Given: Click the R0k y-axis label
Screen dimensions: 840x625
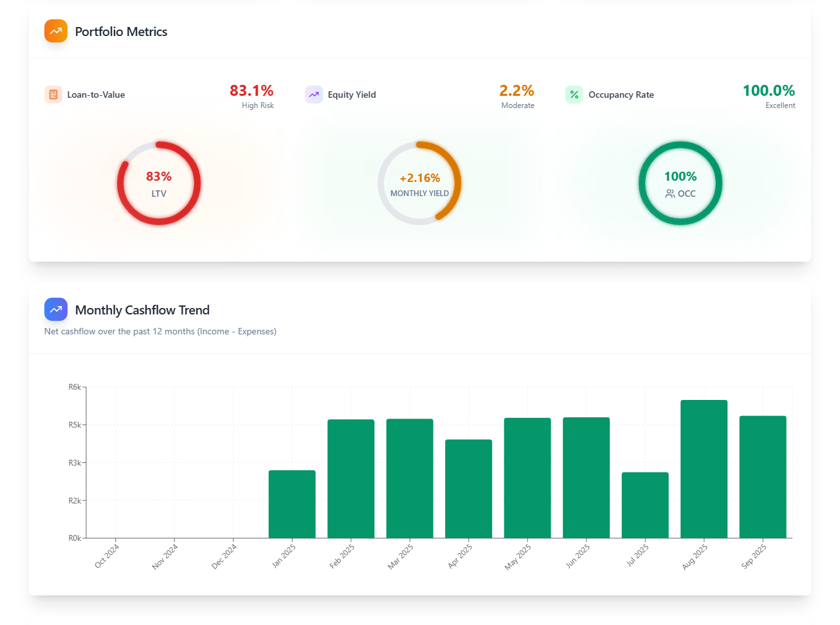Looking at the screenshot, I should tap(75, 538).
